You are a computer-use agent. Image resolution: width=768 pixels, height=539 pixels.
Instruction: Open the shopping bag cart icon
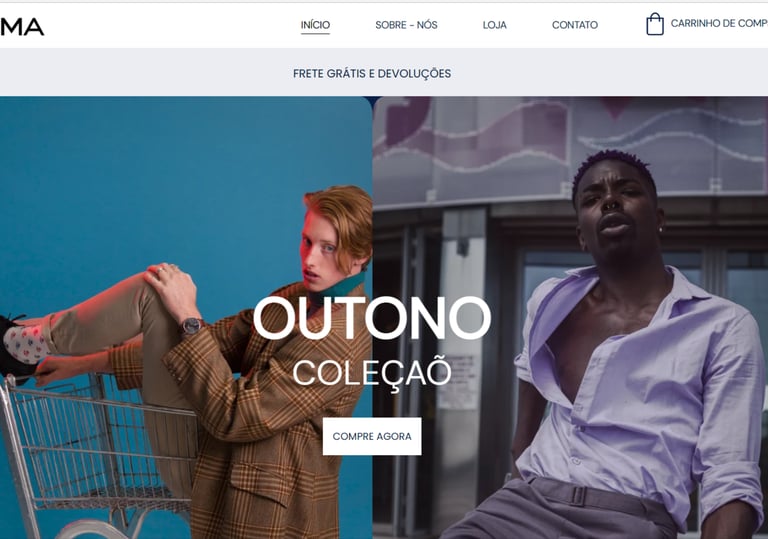coord(655,24)
